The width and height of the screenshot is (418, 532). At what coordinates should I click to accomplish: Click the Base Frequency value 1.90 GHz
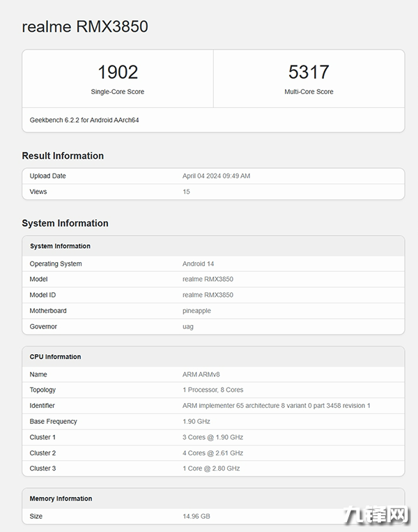pyautogui.click(x=196, y=421)
